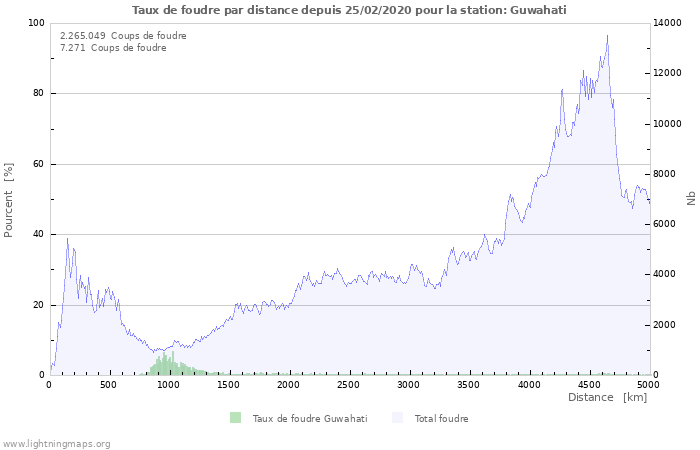
Task: Select the 'Total foudre' legend label
Action: click(441, 419)
